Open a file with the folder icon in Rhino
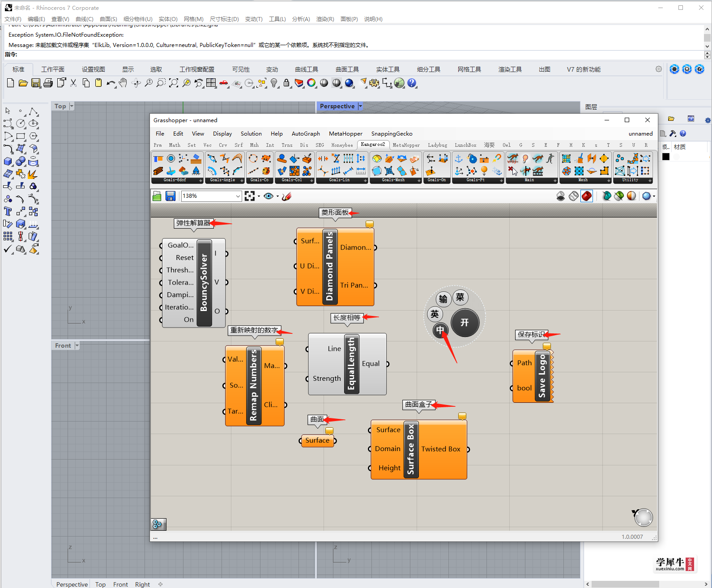The image size is (712, 588). pos(23,83)
